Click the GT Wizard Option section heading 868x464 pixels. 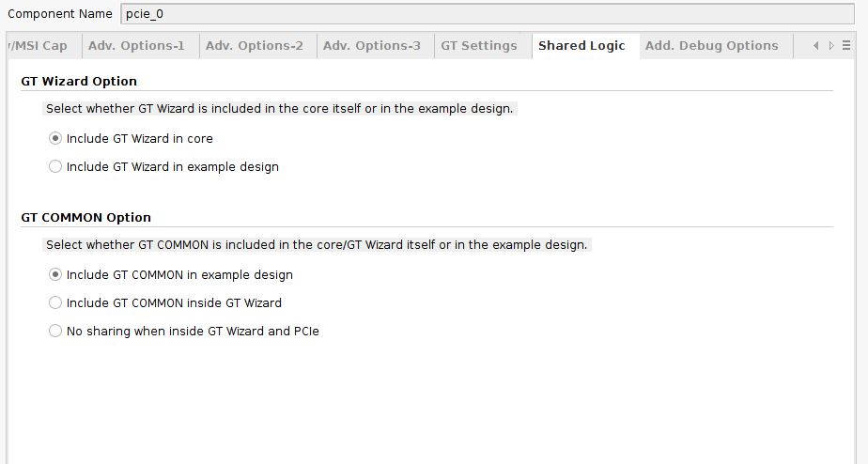[79, 82]
